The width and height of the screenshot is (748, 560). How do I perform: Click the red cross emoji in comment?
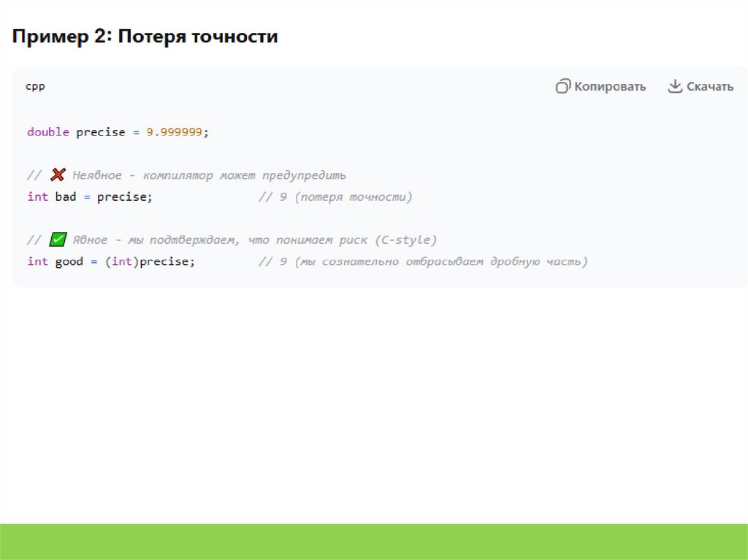pyautogui.click(x=58, y=174)
